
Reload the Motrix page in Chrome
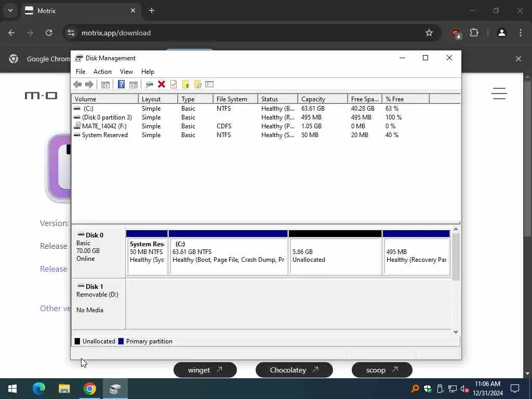[x=49, y=33]
